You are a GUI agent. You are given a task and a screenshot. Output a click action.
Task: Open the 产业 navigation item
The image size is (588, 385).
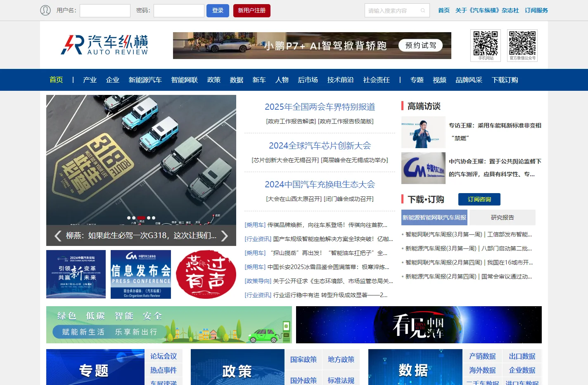click(90, 80)
